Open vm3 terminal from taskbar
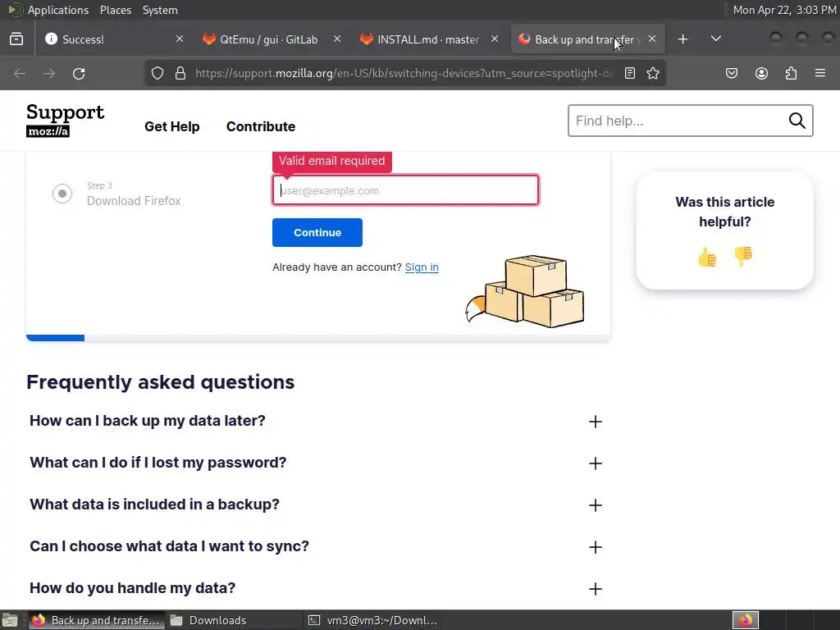This screenshot has width=840, height=630. point(373,620)
